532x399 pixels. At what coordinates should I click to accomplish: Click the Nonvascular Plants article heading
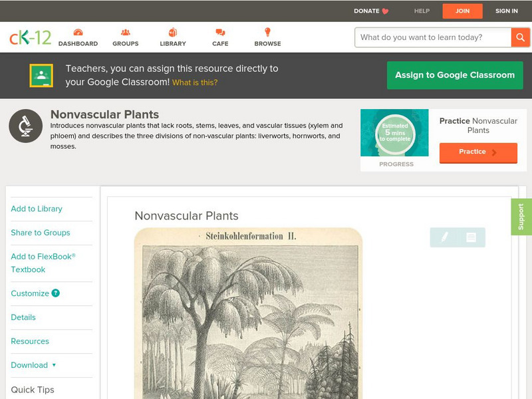pos(187,215)
